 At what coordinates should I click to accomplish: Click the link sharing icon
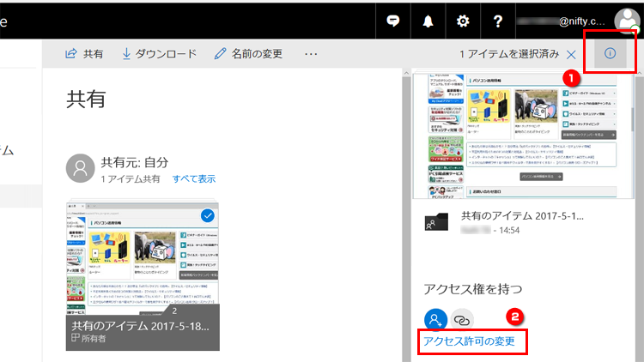pos(462,320)
